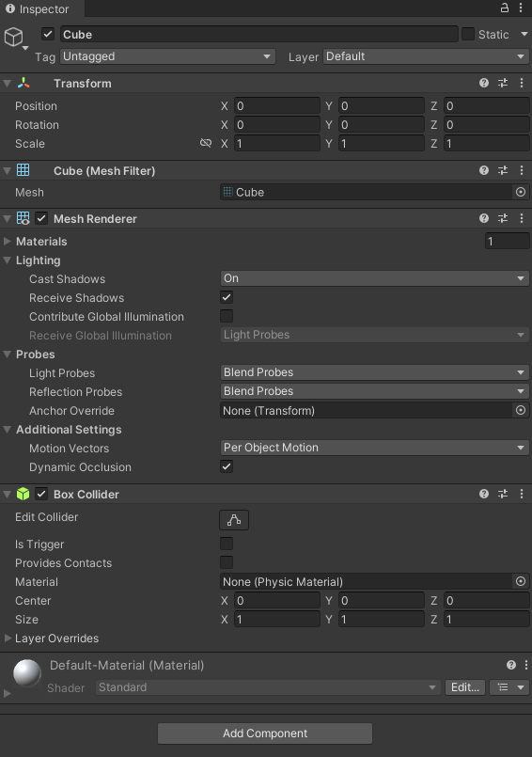Collapse the Probes section
This screenshot has height=757, width=532.
pyautogui.click(x=8, y=354)
